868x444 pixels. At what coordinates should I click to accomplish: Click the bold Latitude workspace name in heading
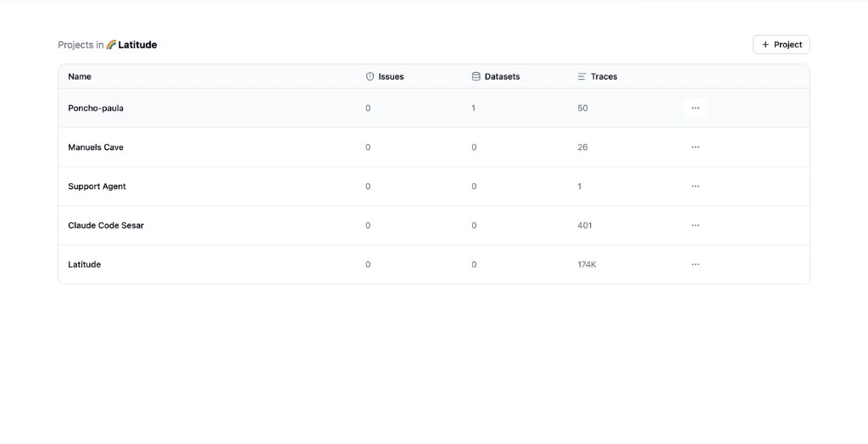pos(137,45)
